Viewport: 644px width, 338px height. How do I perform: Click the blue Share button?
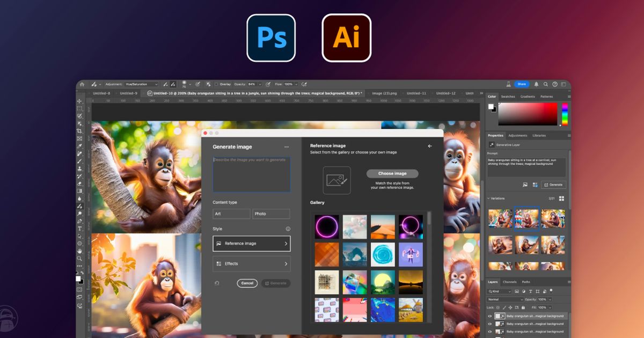coord(522,84)
